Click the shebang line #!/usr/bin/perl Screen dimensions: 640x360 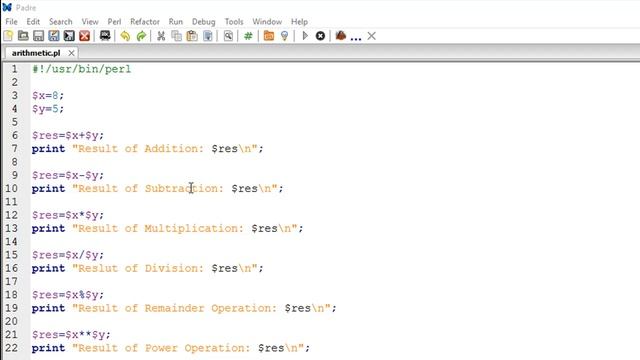pyautogui.click(x=82, y=69)
